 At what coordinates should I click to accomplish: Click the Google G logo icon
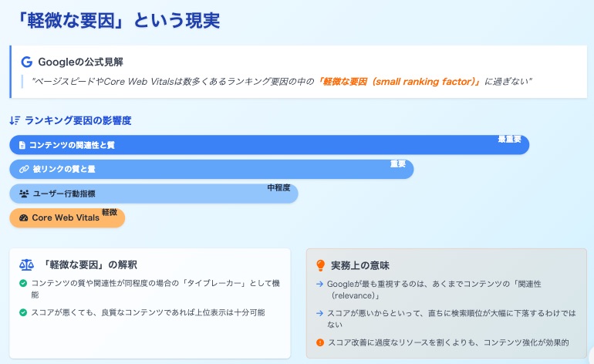pyautogui.click(x=26, y=62)
